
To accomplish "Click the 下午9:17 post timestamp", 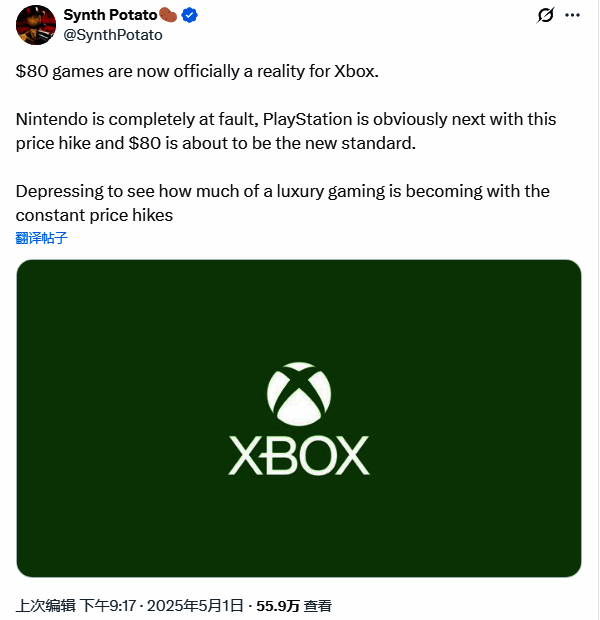I will 108,605.
